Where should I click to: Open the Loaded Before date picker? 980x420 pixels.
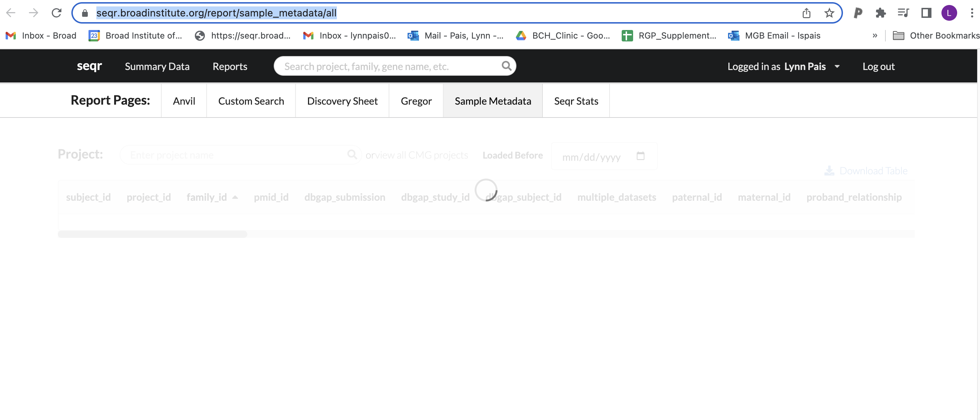pyautogui.click(x=641, y=156)
